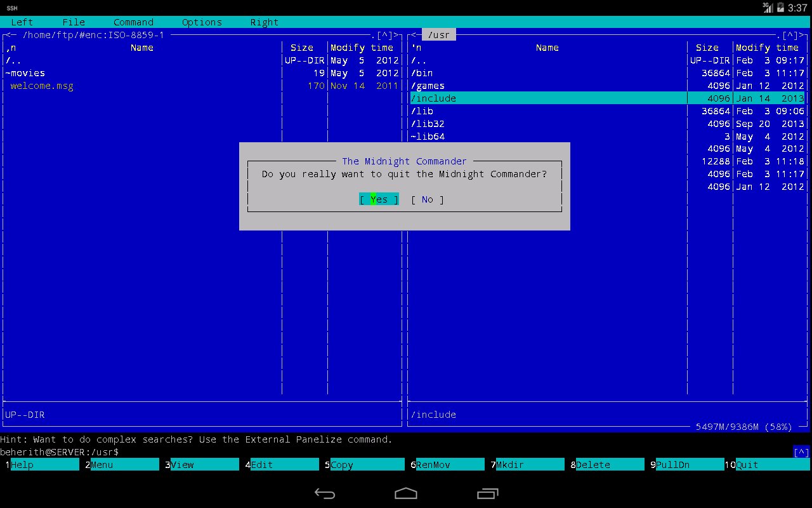Viewport: 812px width, 508px height.
Task: Click the left panel's back arrow '<-'
Action: pyautogui.click(x=11, y=35)
